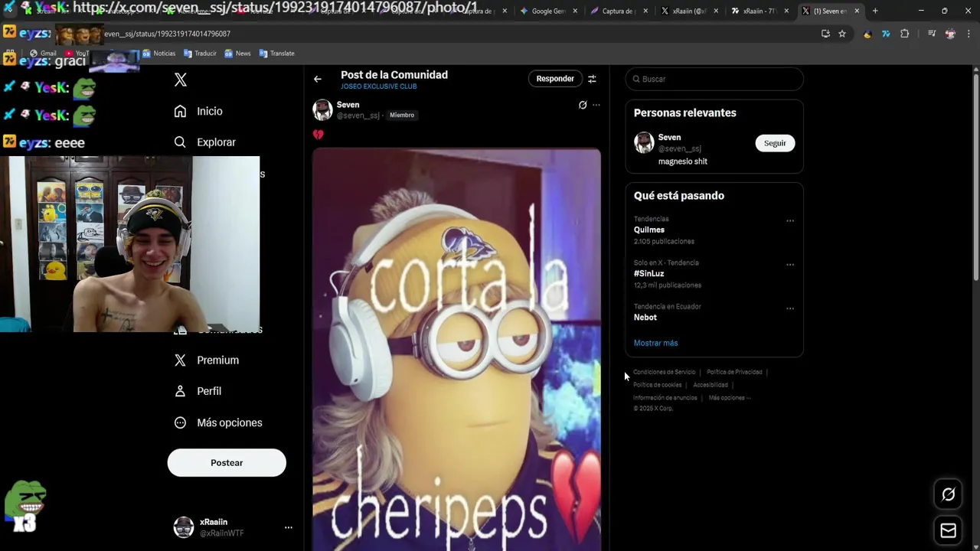Click the Responder button
Viewport: 980px width, 551px height.
555,79
